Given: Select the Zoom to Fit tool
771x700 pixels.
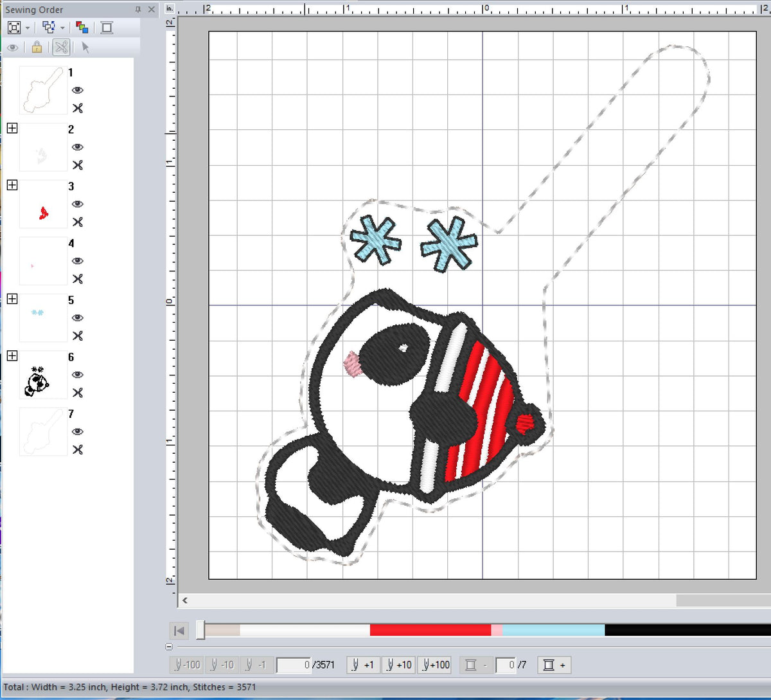Looking at the screenshot, I should point(14,27).
